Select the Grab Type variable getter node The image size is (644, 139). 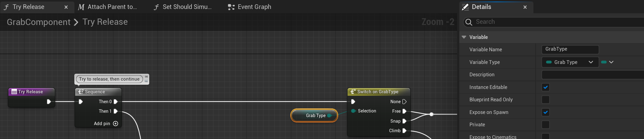pyautogui.click(x=314, y=116)
